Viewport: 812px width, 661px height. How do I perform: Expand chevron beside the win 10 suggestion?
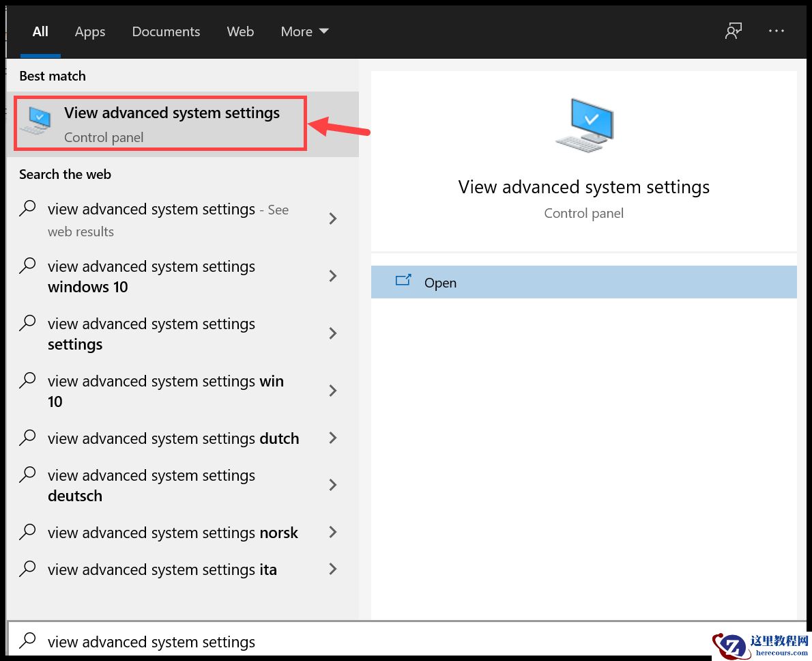click(x=332, y=391)
